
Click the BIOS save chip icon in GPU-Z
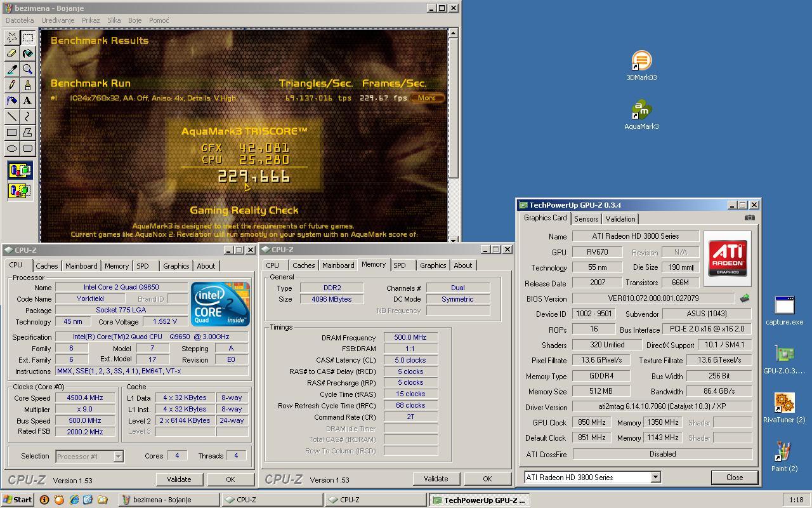click(745, 298)
